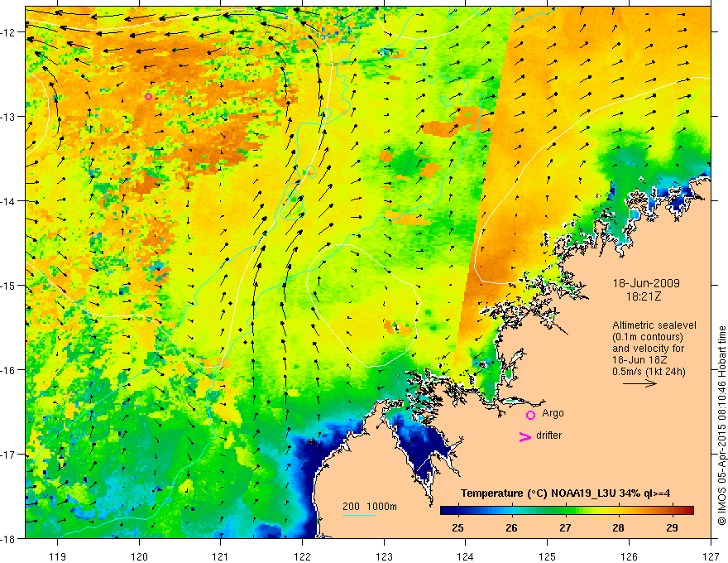The image size is (728, 563).
Task: Click the longitude label '122'
Action: pyautogui.click(x=302, y=556)
